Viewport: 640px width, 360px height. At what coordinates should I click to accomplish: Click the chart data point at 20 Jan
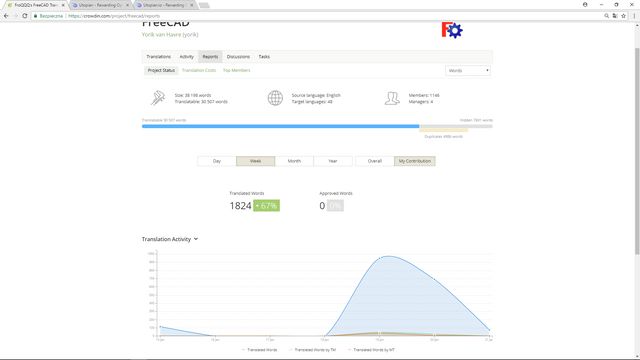(434, 279)
